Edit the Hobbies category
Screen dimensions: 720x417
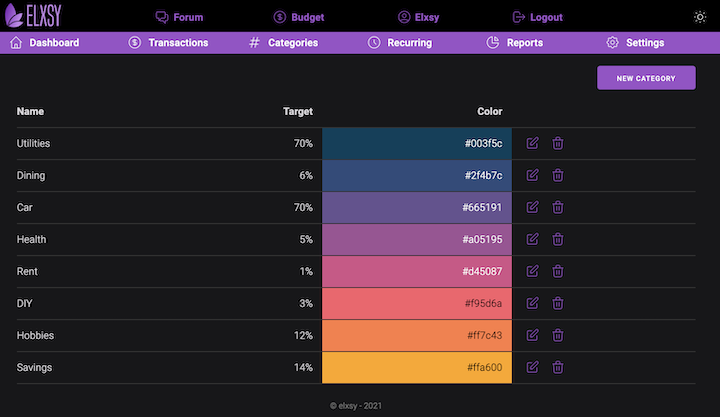tap(532, 335)
